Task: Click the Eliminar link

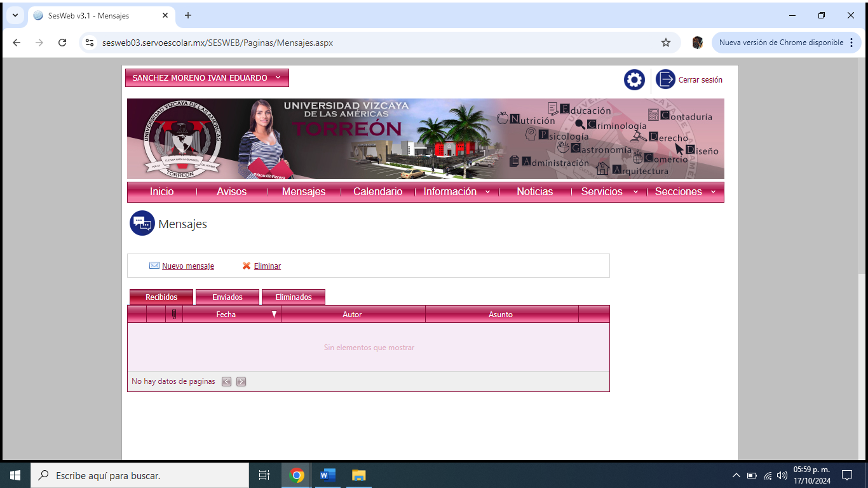Action: [x=268, y=266]
